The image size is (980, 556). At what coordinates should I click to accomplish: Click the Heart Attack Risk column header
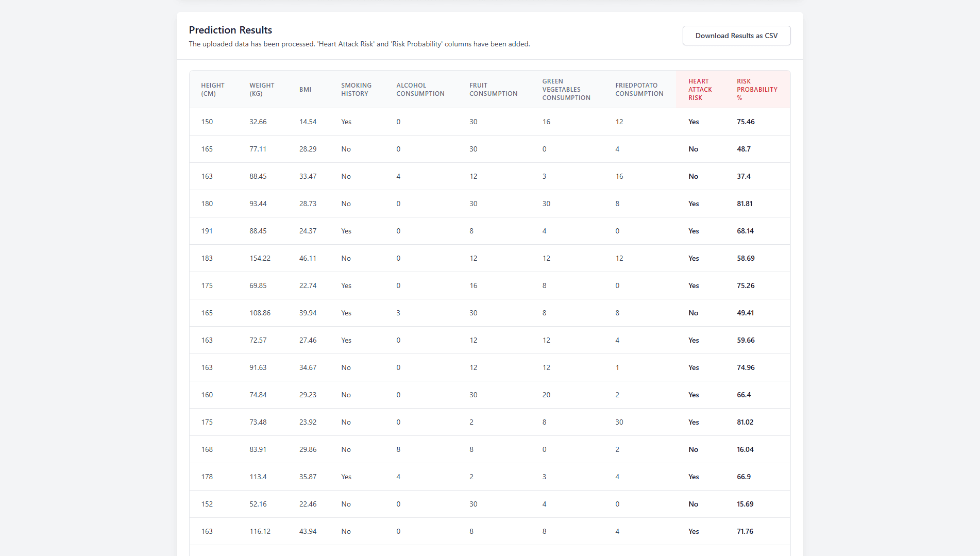pos(700,90)
